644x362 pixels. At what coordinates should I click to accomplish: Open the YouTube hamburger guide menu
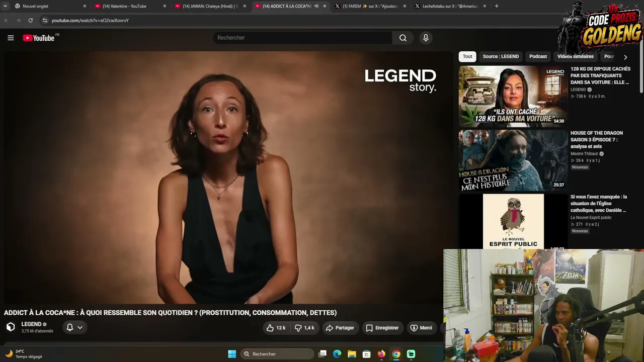tap(11, 38)
